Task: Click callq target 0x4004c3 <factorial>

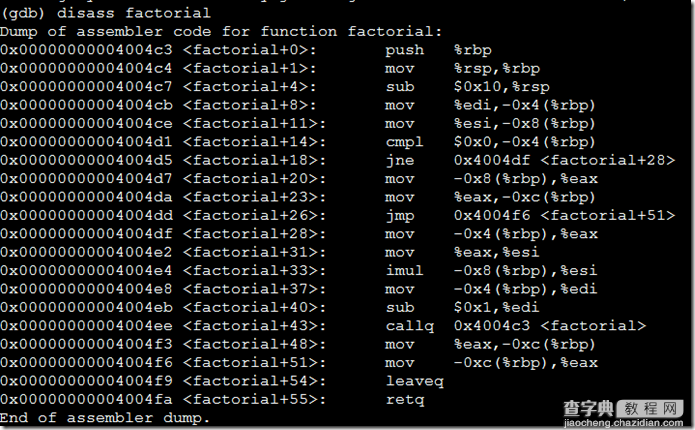Action: (550, 326)
